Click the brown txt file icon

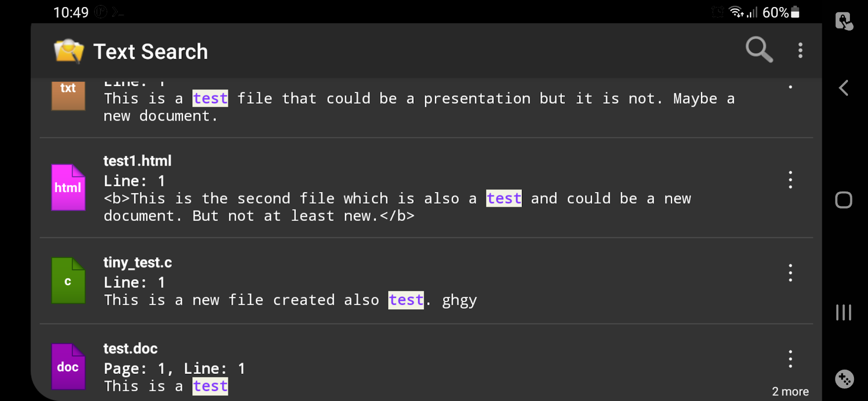click(68, 95)
